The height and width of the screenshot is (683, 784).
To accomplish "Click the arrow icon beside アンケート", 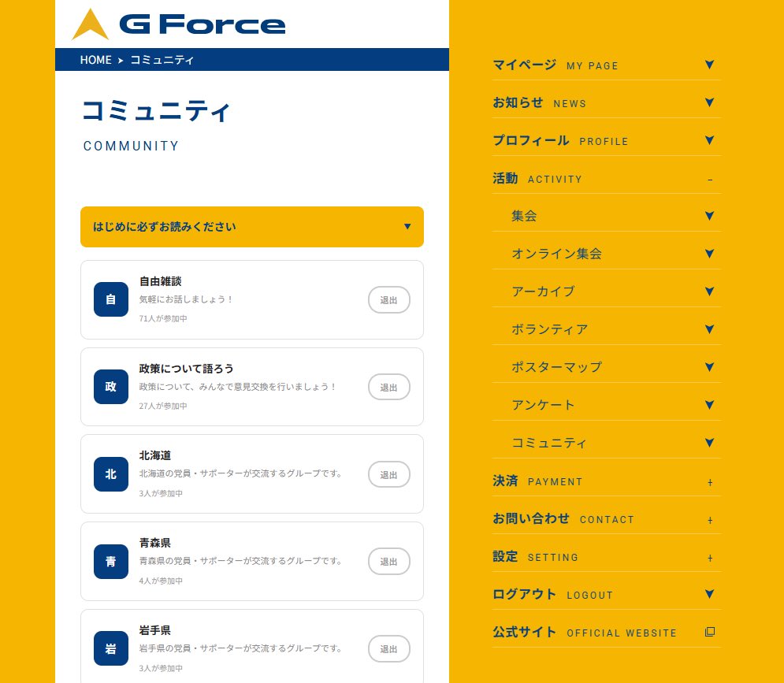I will point(709,405).
